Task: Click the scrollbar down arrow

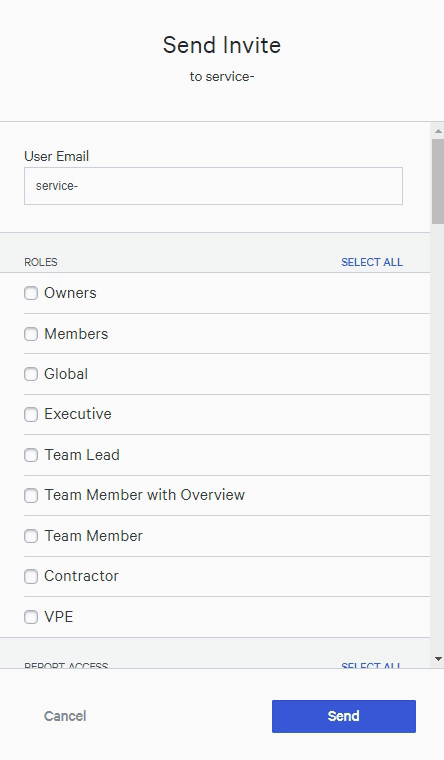Action: click(438, 659)
